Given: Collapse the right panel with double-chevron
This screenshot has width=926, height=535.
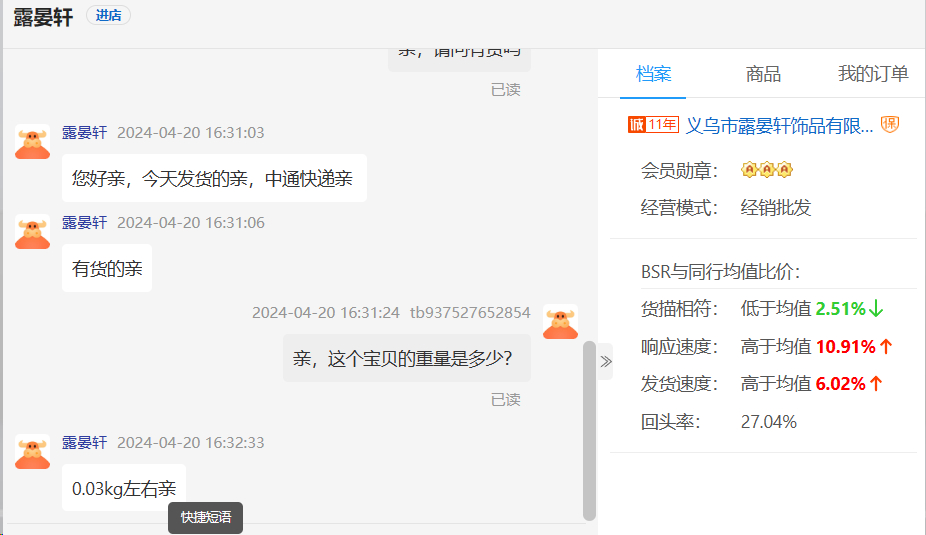Looking at the screenshot, I should coord(605,361).
